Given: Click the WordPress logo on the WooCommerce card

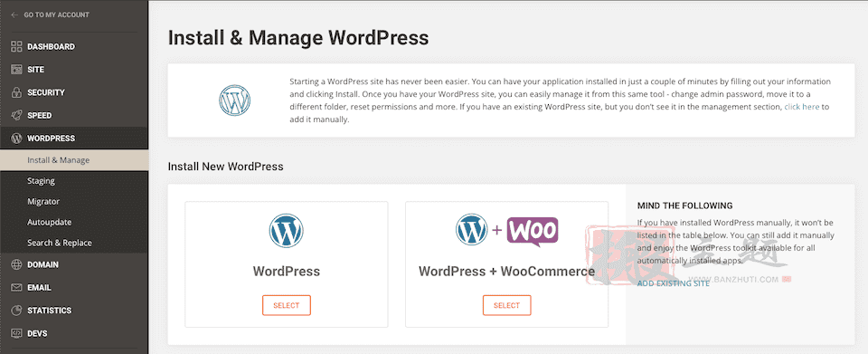Looking at the screenshot, I should 472,229.
